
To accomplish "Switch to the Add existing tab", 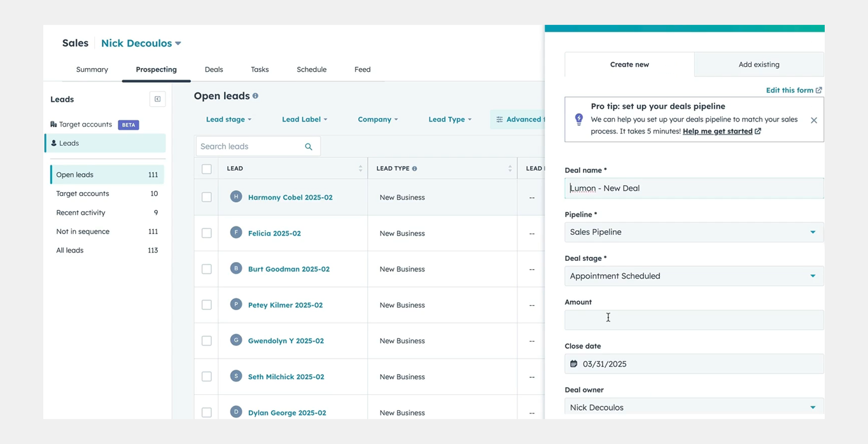I will point(759,64).
